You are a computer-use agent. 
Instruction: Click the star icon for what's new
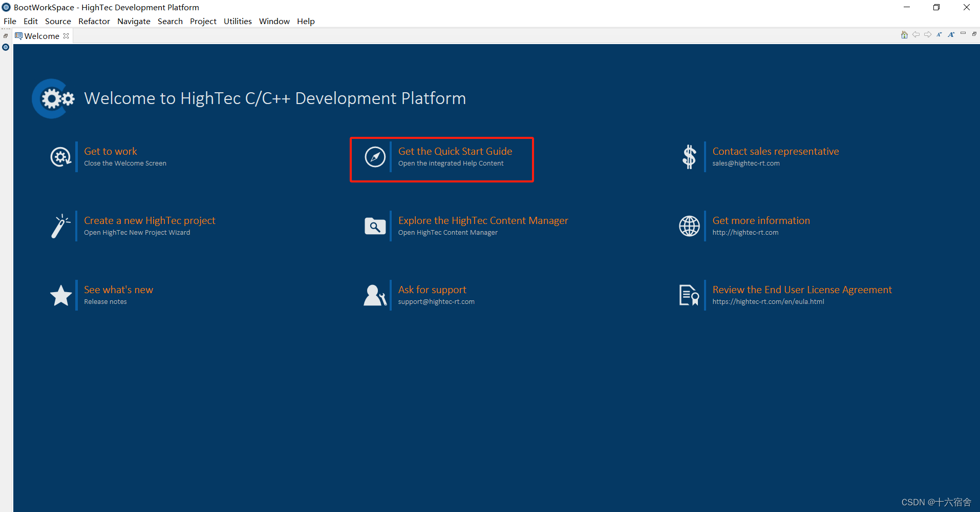(61, 295)
